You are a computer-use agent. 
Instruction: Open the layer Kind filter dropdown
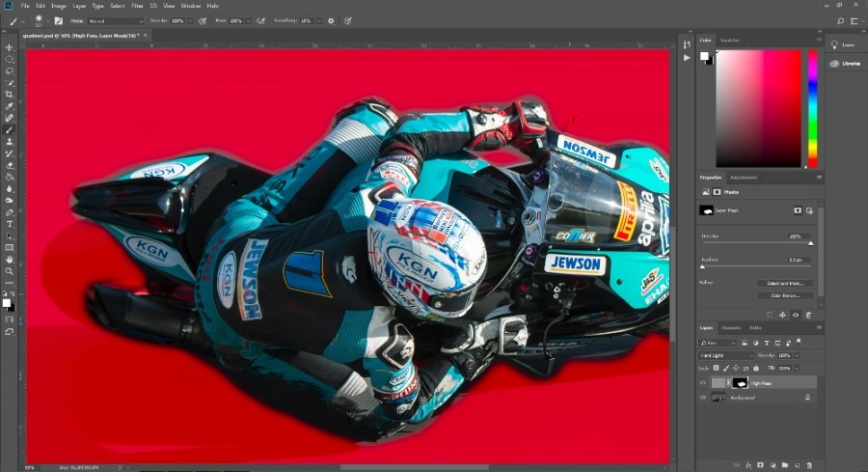(x=718, y=343)
